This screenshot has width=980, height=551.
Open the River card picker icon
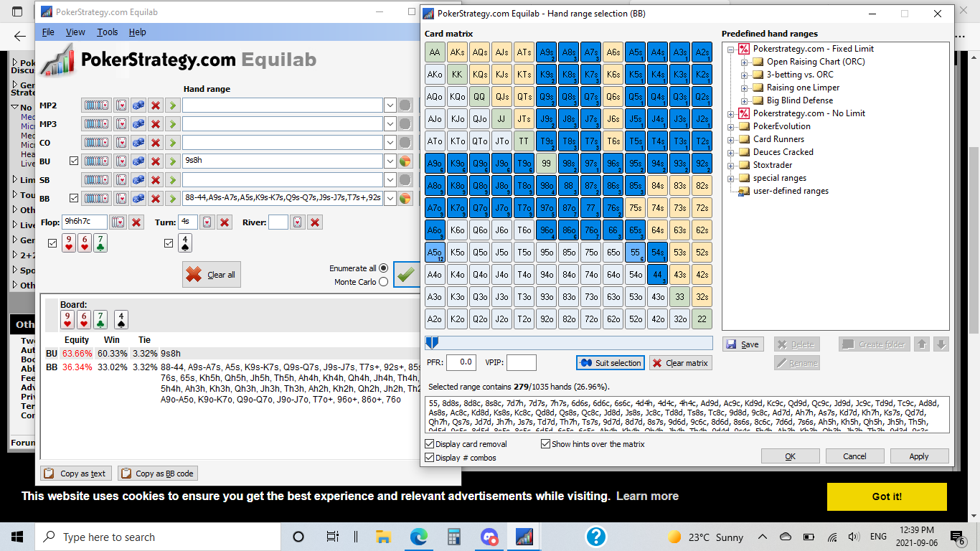pyautogui.click(x=297, y=222)
